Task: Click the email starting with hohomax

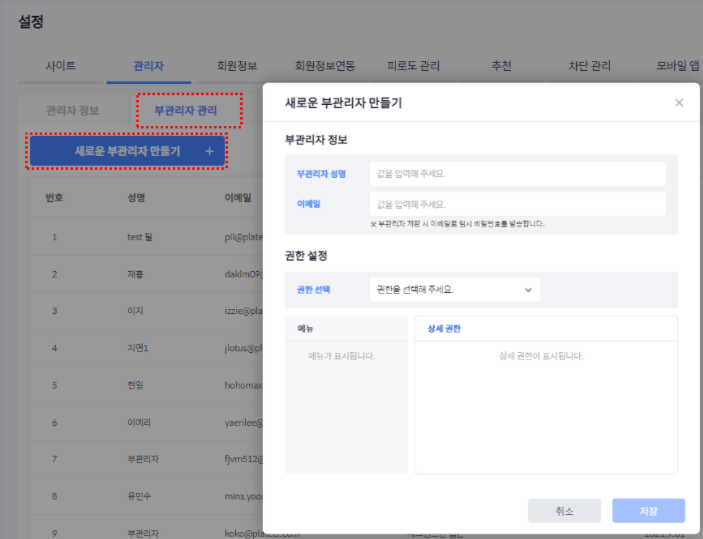Action: [243, 385]
